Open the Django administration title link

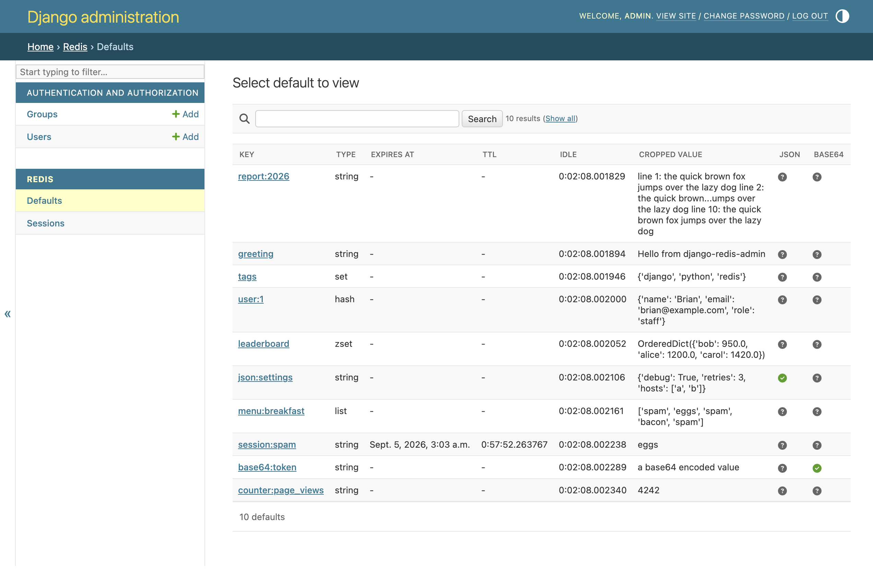[103, 17]
